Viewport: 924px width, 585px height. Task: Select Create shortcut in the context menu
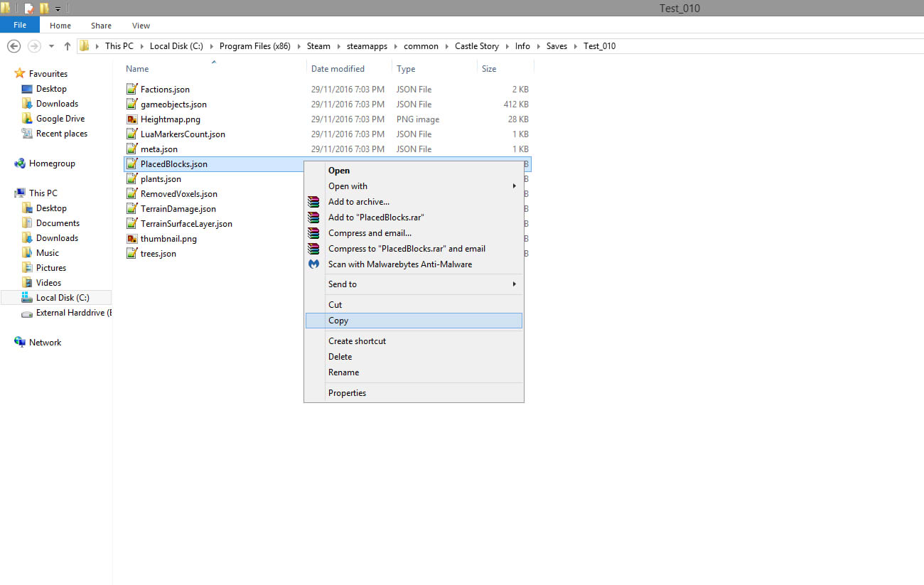414,341
